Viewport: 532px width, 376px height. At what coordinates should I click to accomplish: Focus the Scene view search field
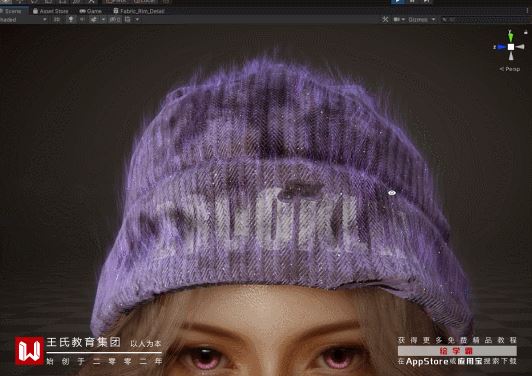click(485, 20)
